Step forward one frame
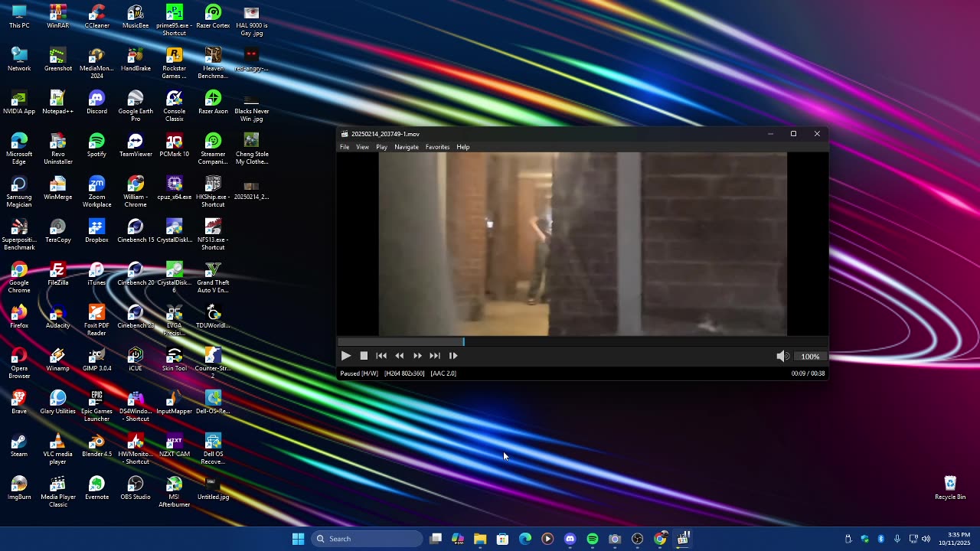 [453, 356]
